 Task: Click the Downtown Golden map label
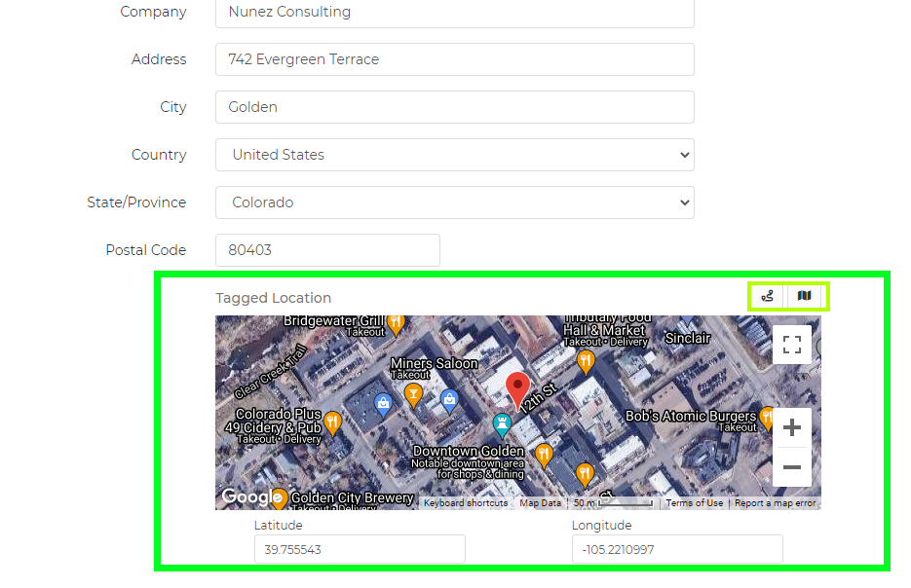coord(469,451)
